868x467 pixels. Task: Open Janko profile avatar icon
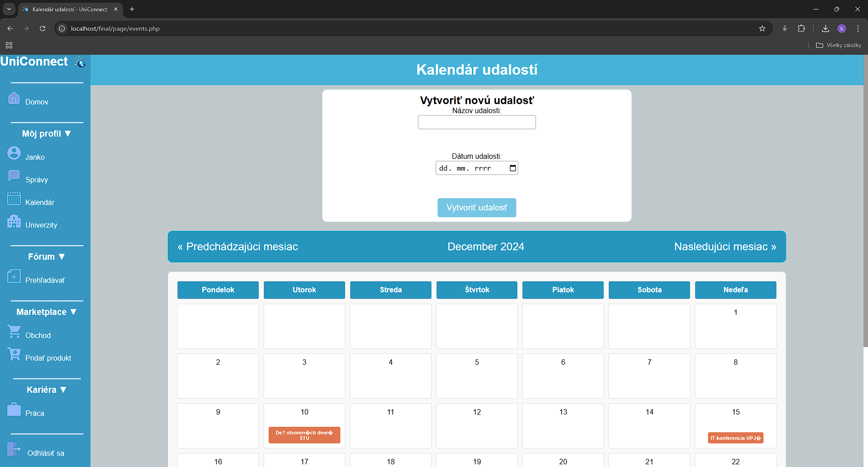(14, 153)
